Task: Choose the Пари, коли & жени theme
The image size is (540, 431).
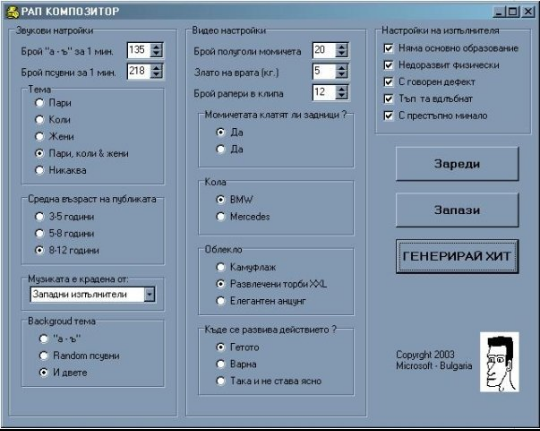Action: 40,153
